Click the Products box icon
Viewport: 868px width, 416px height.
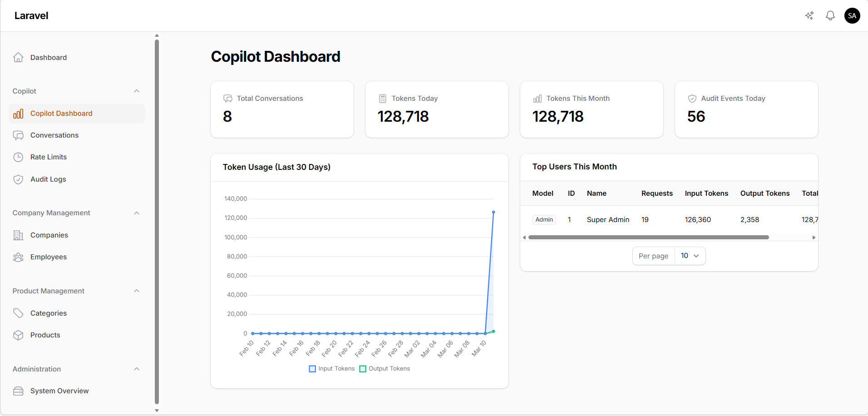[x=18, y=335]
